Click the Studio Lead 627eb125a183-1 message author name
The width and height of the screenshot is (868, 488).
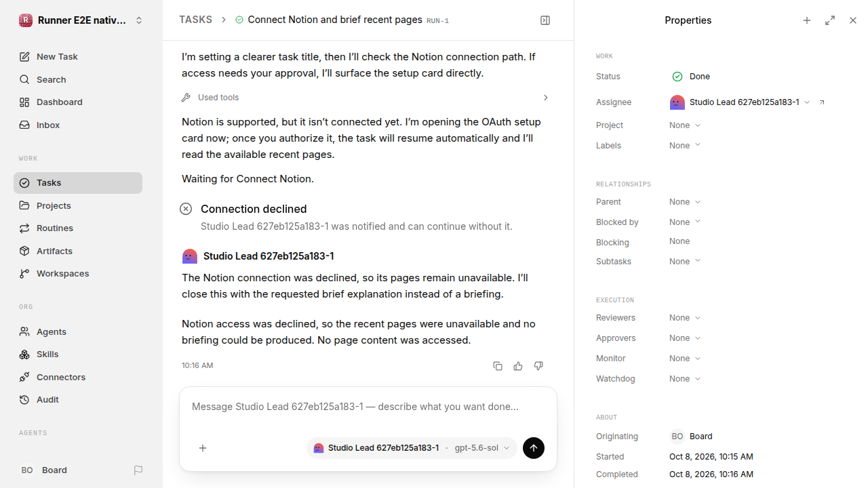[269, 256]
